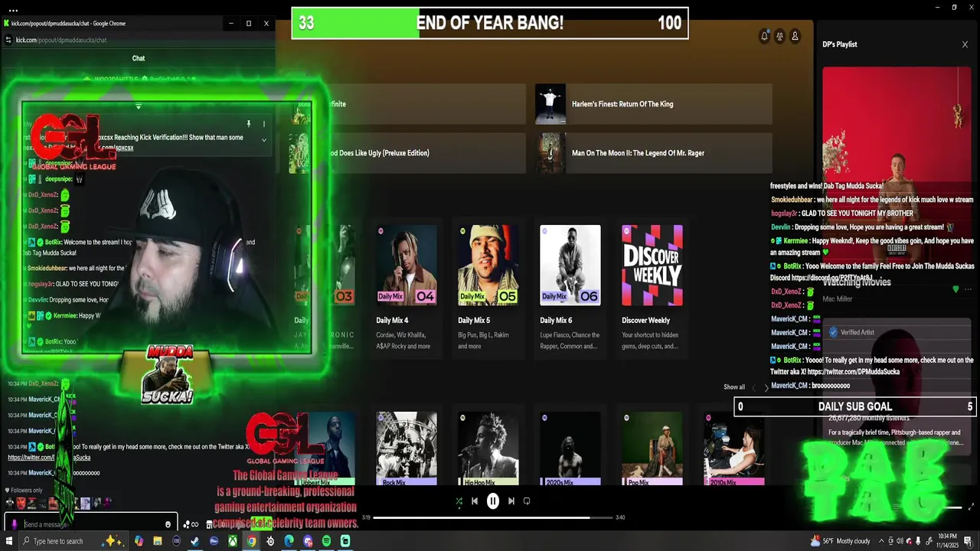The image size is (980, 551).
Task: Open Copilot from the taskbar
Action: pos(139,541)
